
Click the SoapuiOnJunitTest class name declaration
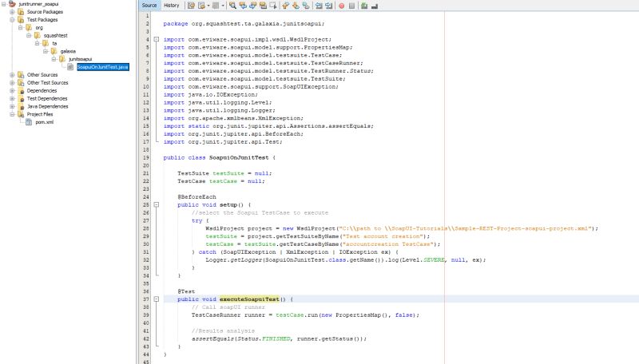(239, 157)
